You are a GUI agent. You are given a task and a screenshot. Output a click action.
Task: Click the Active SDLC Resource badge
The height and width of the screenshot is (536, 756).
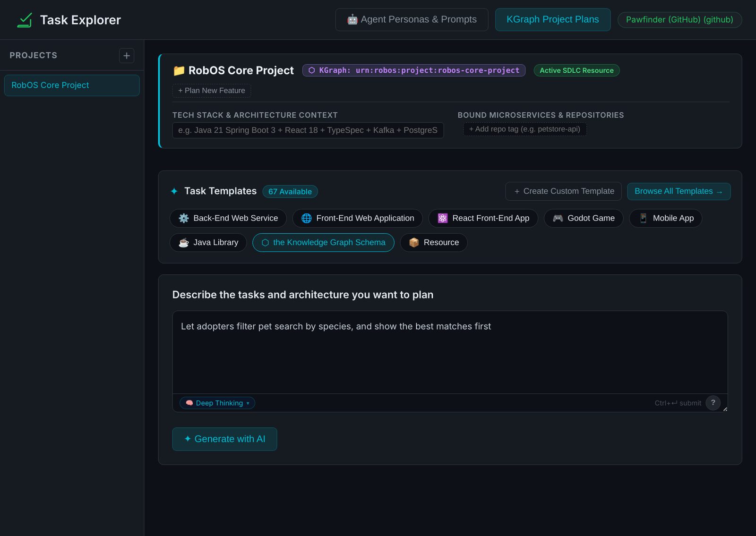[x=576, y=70]
